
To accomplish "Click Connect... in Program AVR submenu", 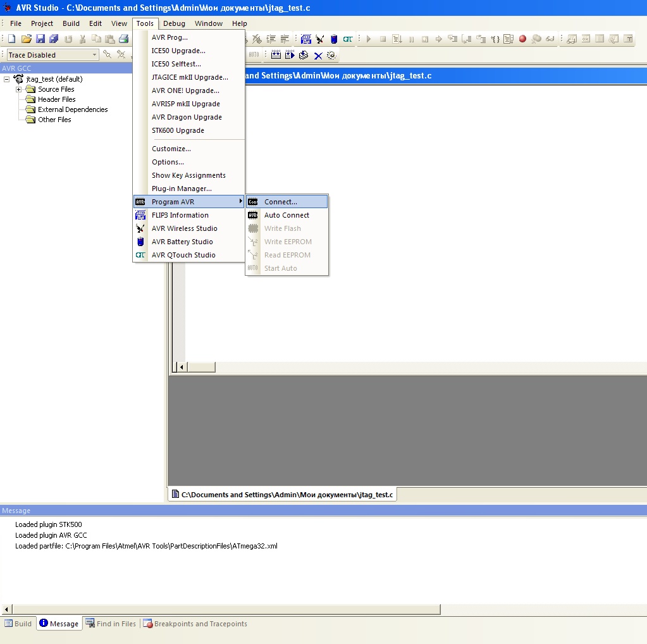I will [x=287, y=202].
